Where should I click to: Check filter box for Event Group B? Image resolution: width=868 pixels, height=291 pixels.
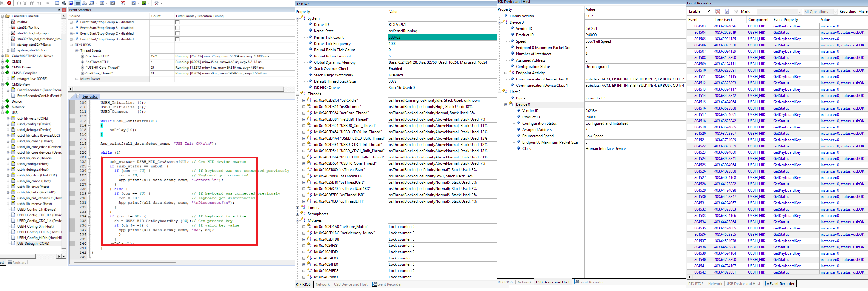click(178, 28)
